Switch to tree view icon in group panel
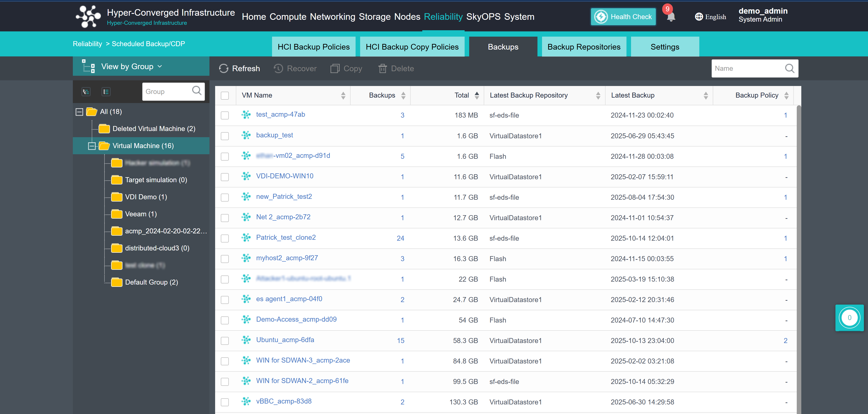 tap(86, 91)
